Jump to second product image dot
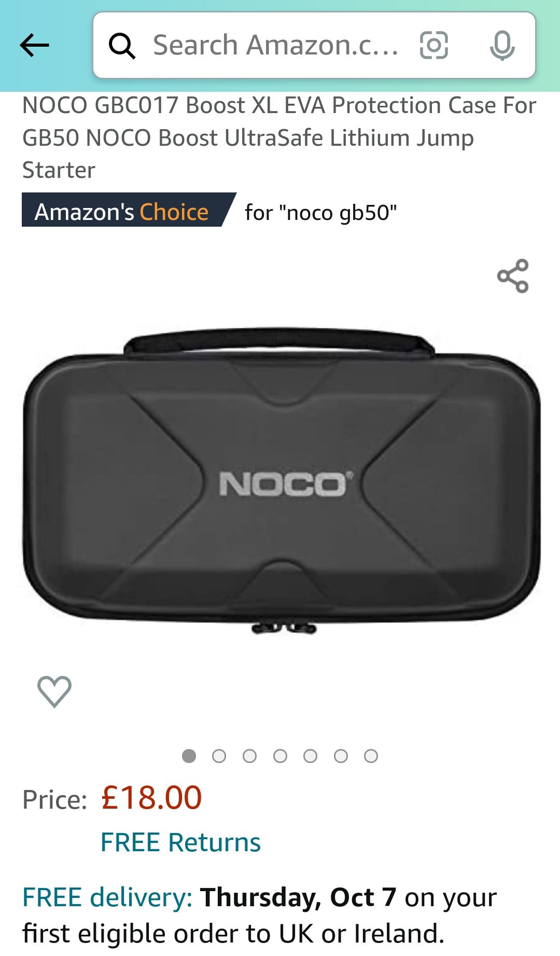The image size is (560, 956). tap(219, 756)
